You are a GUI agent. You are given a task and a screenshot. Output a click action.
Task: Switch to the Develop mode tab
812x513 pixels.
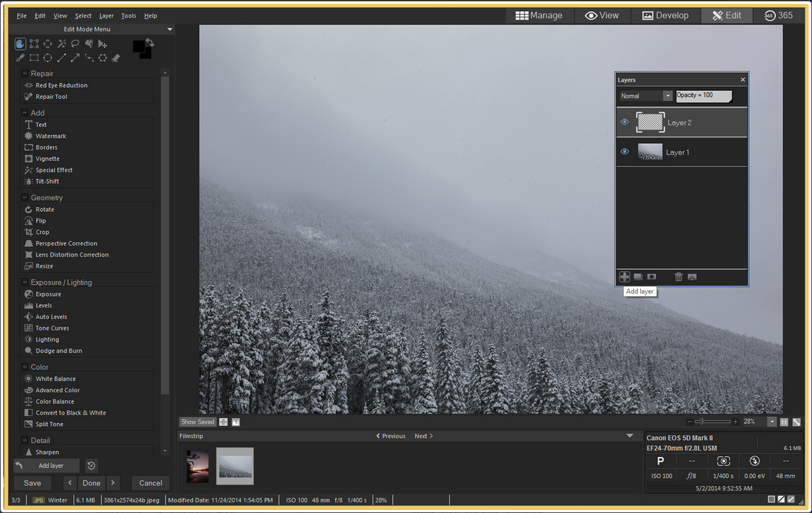click(x=666, y=15)
